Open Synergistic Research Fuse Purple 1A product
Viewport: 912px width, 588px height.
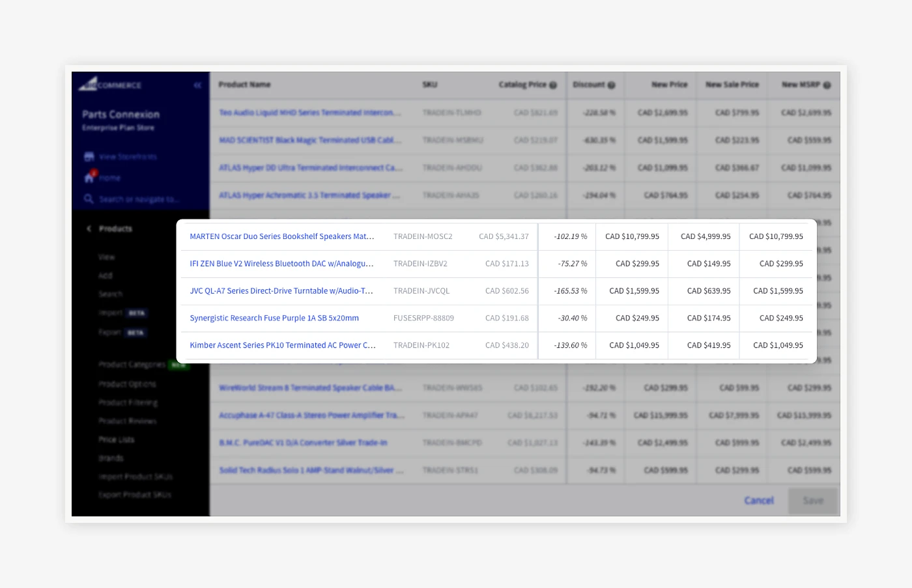tap(274, 318)
